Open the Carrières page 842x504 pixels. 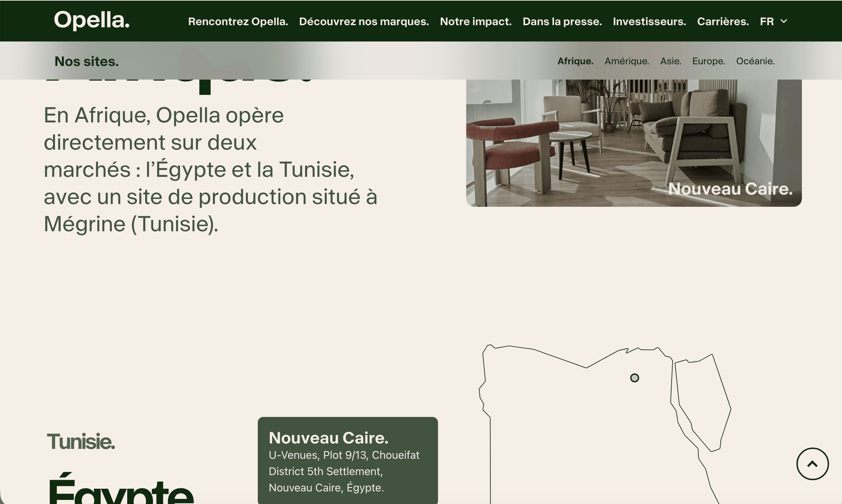pos(723,21)
